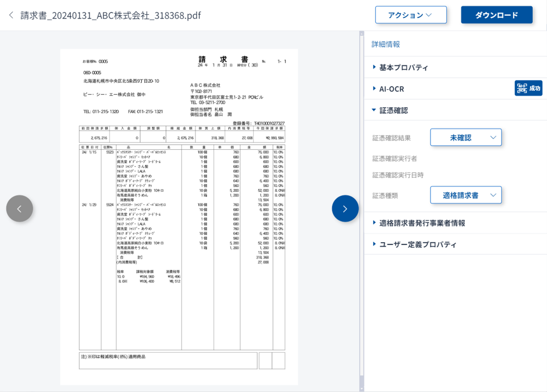Open the 証憑種類 dropdown showing 適格請求書

click(466, 195)
